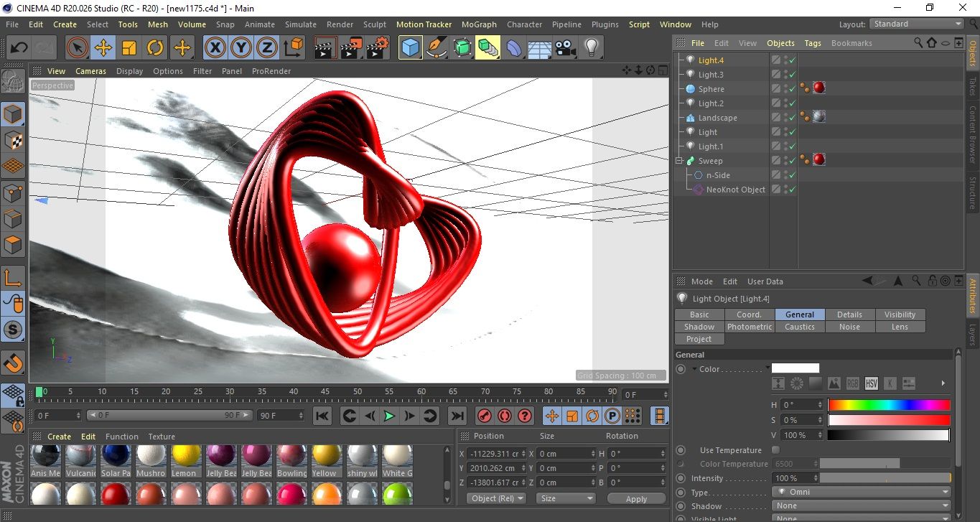Toggle the Y axis lock
Screen dimensions: 980x522
241,48
